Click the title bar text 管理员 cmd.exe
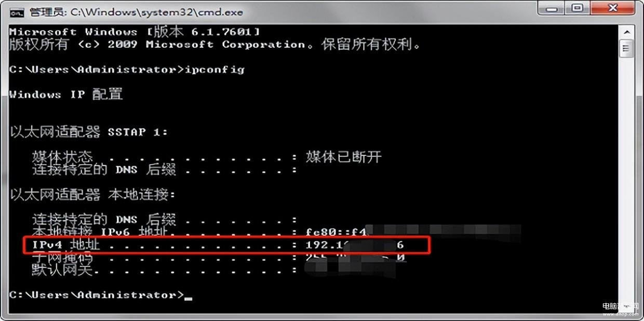The image size is (644, 321). pyautogui.click(x=136, y=11)
